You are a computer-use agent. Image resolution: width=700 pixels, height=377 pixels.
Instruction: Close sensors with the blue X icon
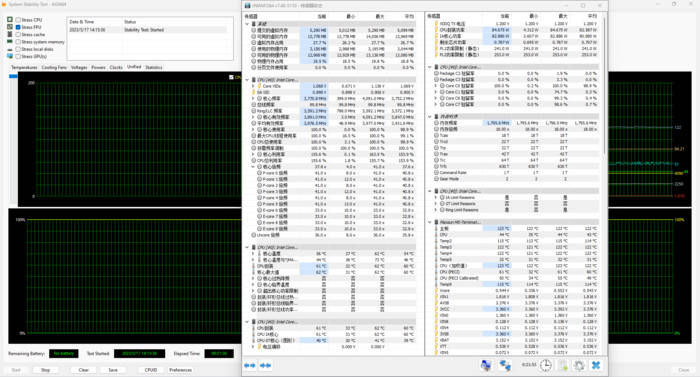coord(596,365)
